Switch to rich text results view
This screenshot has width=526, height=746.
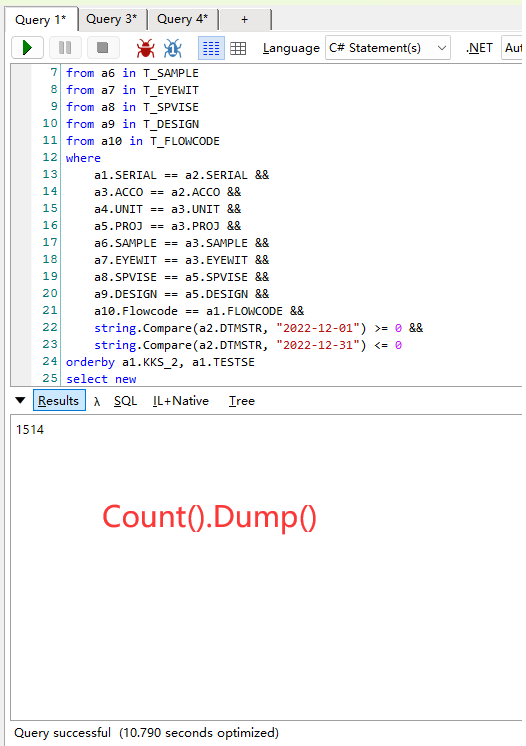[211, 48]
